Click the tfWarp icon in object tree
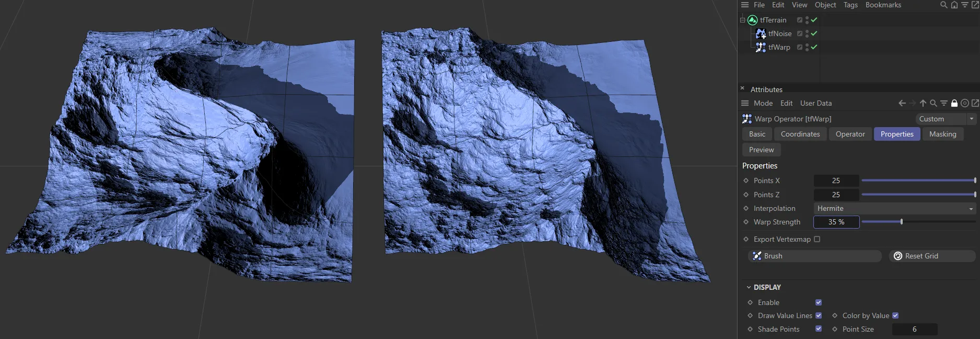 tap(761, 47)
